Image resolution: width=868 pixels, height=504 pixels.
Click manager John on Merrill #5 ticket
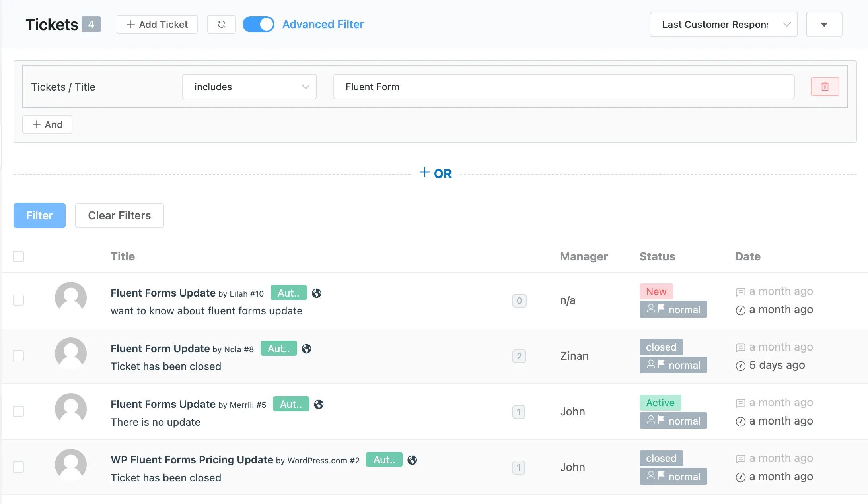pos(572,411)
